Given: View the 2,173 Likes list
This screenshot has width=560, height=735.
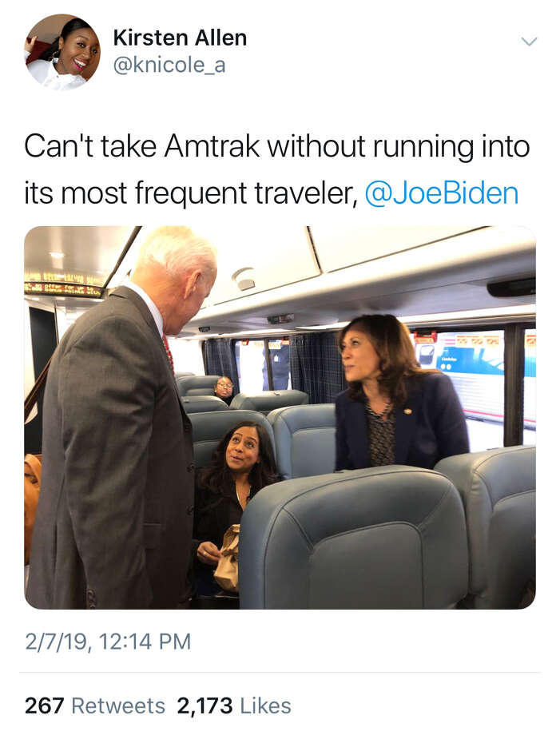Looking at the screenshot, I should click(x=234, y=705).
